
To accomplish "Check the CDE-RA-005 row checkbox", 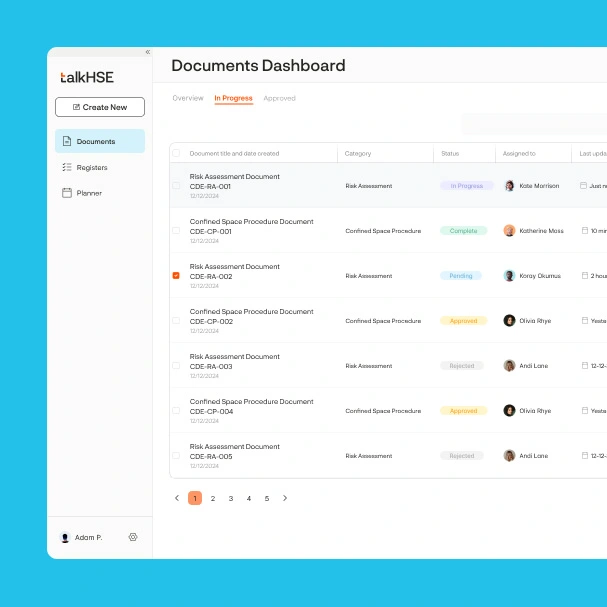I will pyautogui.click(x=176, y=455).
